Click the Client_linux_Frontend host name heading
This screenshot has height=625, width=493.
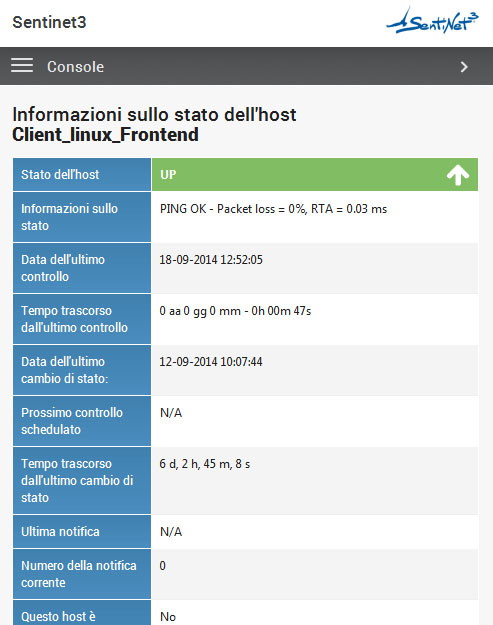(x=105, y=134)
